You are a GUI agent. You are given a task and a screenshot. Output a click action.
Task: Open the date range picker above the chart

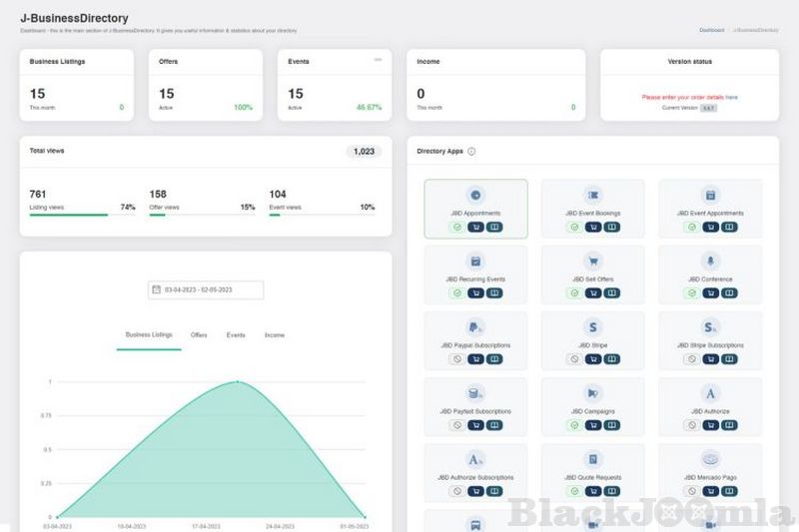pos(206,289)
